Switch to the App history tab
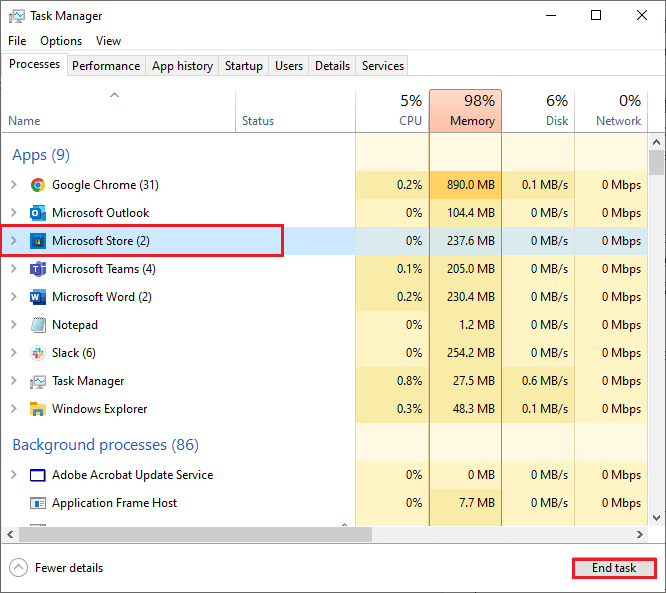This screenshot has width=666, height=593. tap(182, 66)
